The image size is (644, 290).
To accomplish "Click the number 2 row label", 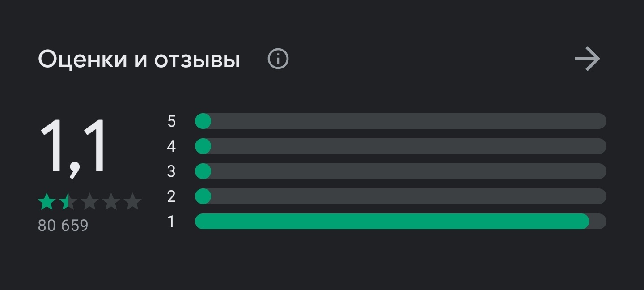I will pyautogui.click(x=171, y=196).
